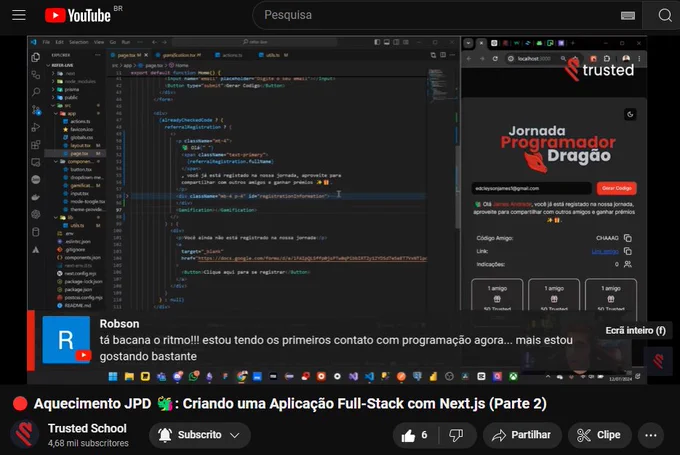Open the database icon in VS Code sidebar
This screenshot has height=455, width=680.
point(36,232)
